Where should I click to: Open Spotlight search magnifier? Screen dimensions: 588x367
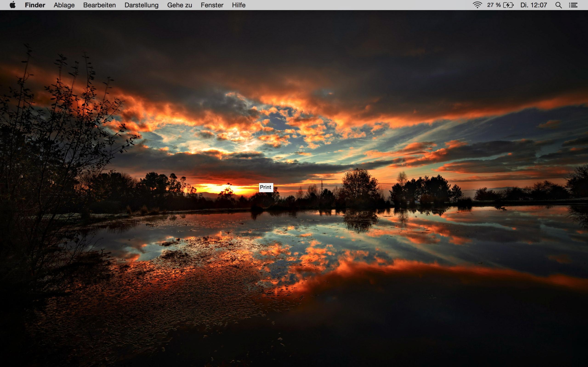558,5
